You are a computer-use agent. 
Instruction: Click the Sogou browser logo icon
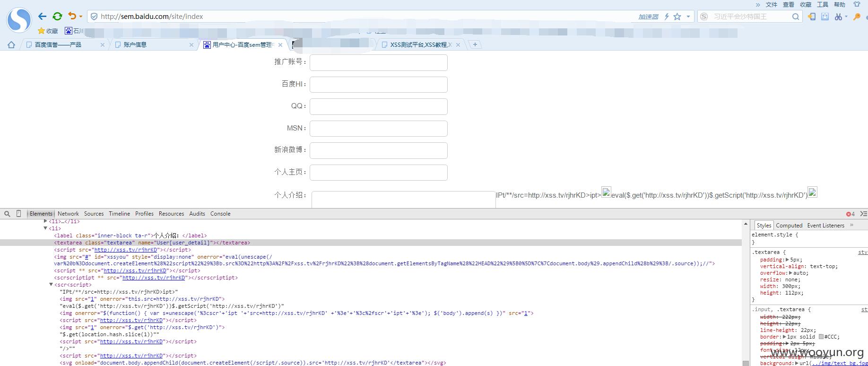19,20
